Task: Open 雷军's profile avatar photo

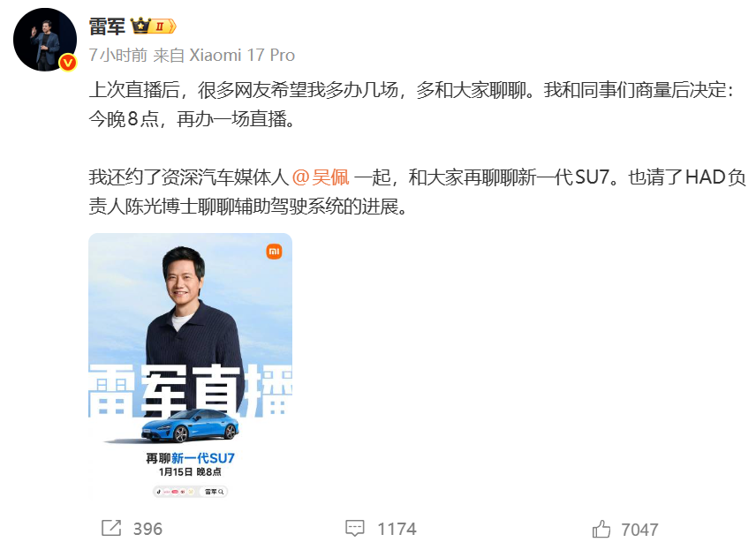Action: [x=45, y=40]
